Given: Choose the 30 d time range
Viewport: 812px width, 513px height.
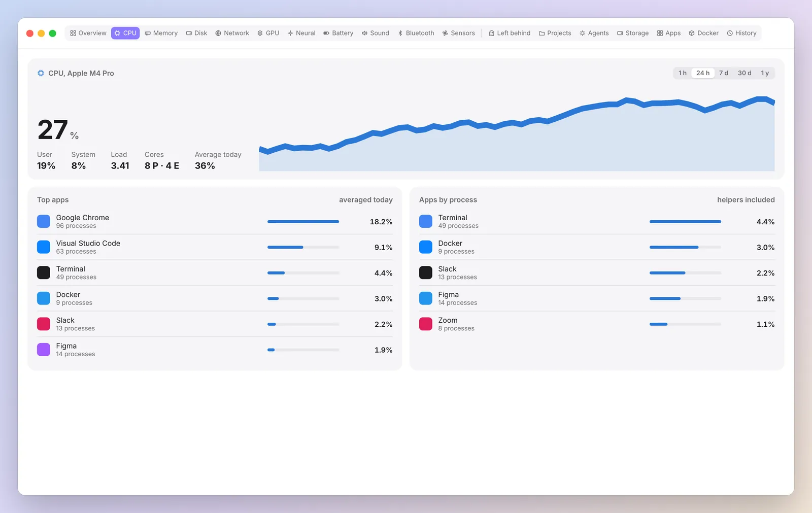Looking at the screenshot, I should click(x=745, y=73).
